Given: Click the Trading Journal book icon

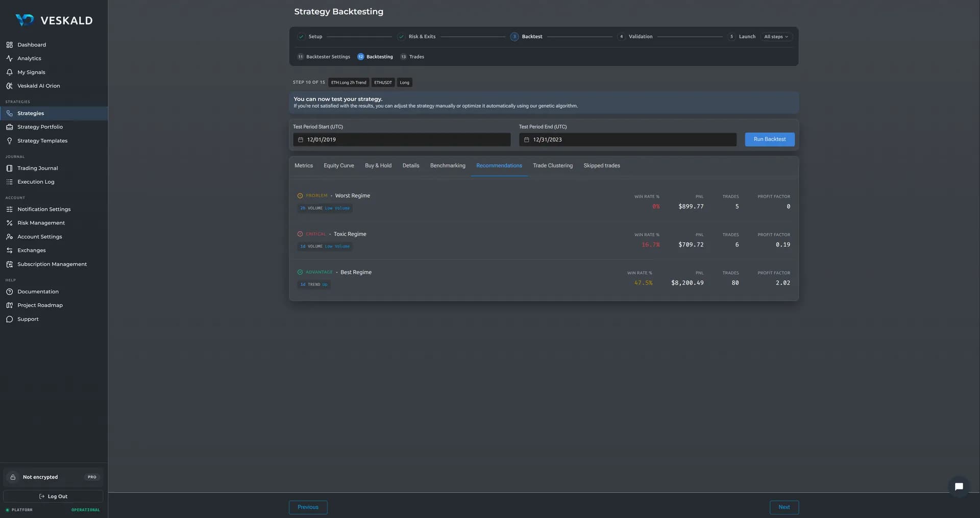Looking at the screenshot, I should pos(9,168).
